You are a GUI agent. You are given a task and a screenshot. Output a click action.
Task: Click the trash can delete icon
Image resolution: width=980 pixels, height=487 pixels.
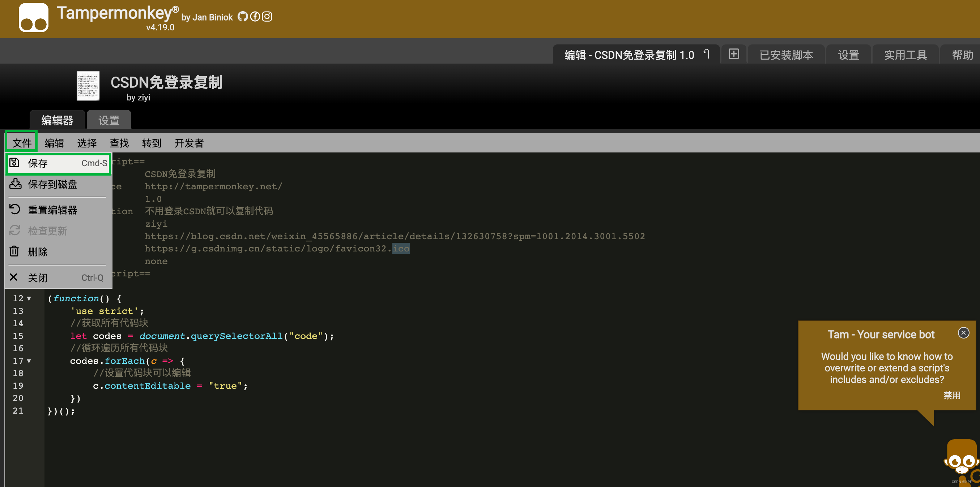click(14, 251)
